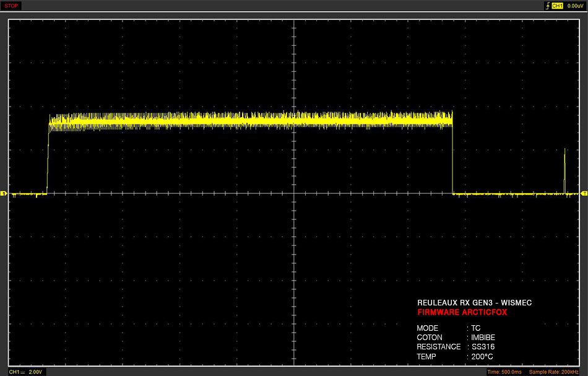
Task: Click the RESISTANCE SS316 annotation line
Action: 456,347
